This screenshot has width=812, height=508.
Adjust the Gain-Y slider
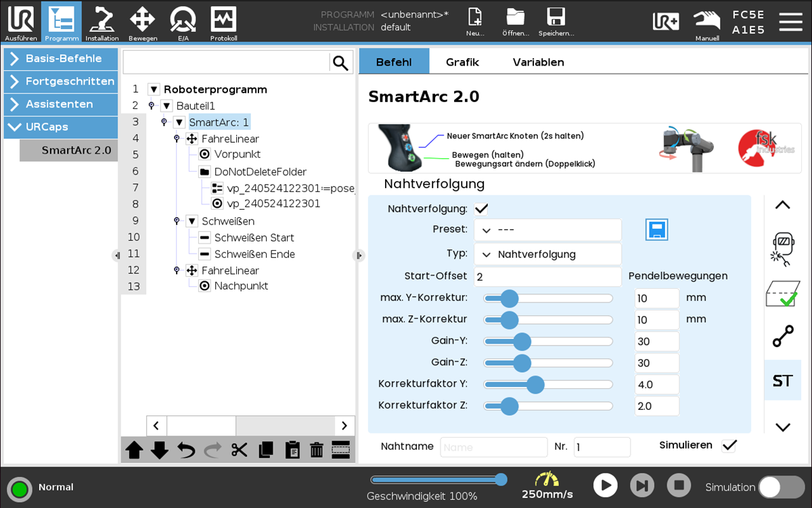(x=548, y=342)
